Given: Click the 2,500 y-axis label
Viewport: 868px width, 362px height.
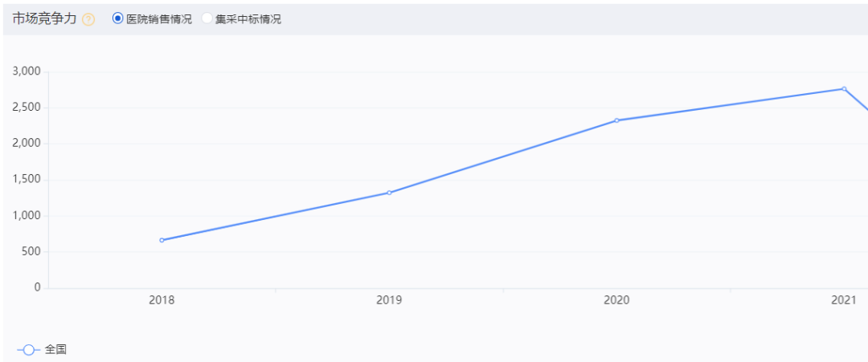Looking at the screenshot, I should 26,108.
